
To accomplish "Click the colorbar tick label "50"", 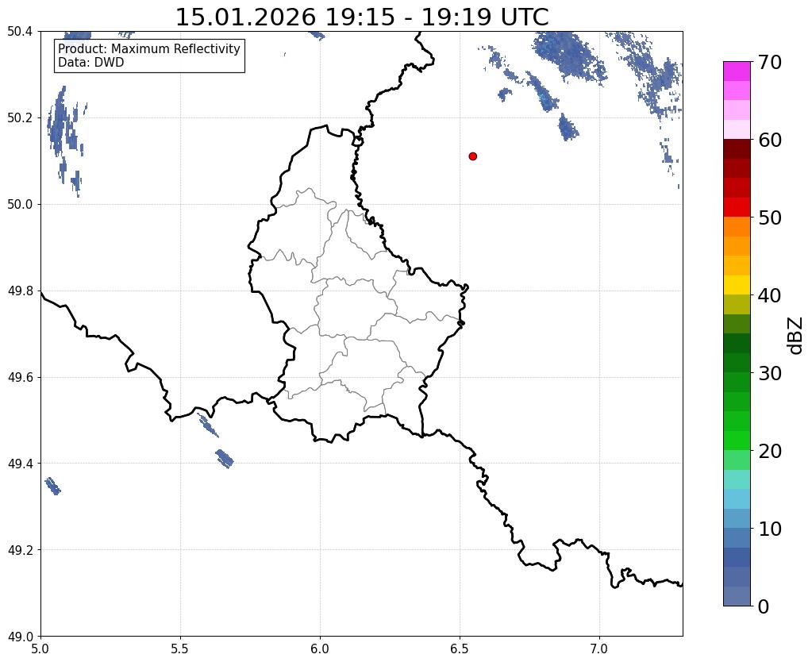I will pyautogui.click(x=769, y=217).
